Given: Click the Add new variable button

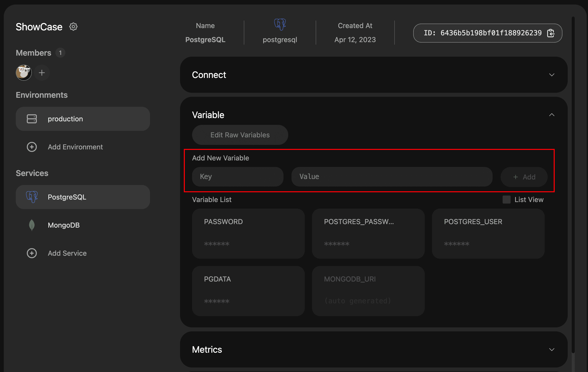Looking at the screenshot, I should (524, 176).
